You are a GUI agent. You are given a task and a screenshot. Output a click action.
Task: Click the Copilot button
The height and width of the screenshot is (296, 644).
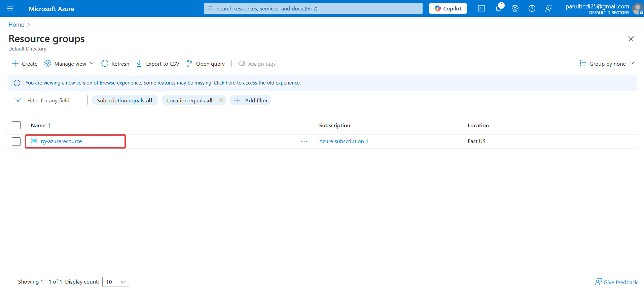coord(448,8)
